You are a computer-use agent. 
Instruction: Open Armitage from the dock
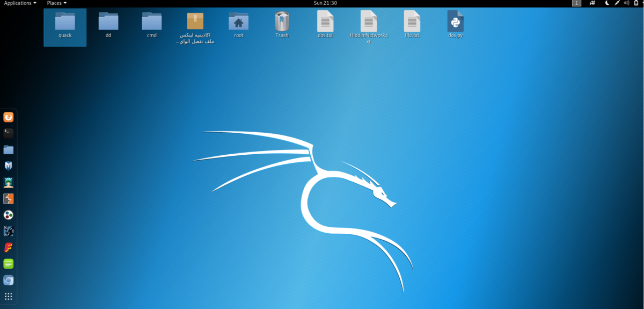pyautogui.click(x=9, y=183)
